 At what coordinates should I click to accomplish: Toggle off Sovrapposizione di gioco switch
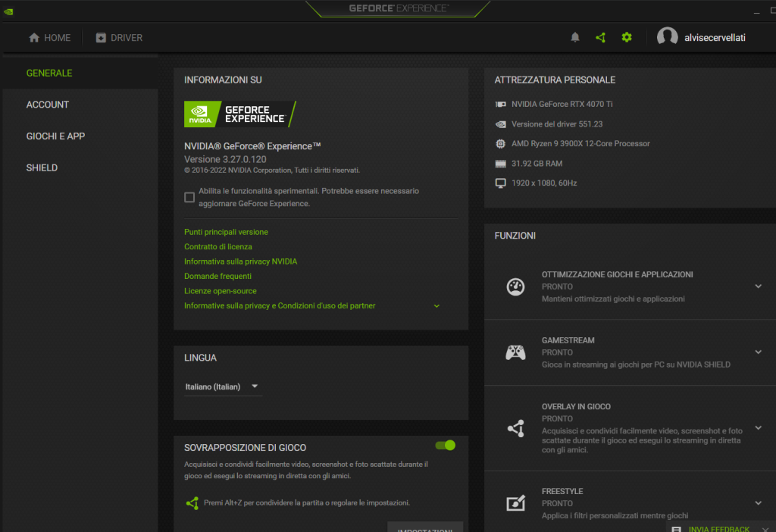pos(445,446)
